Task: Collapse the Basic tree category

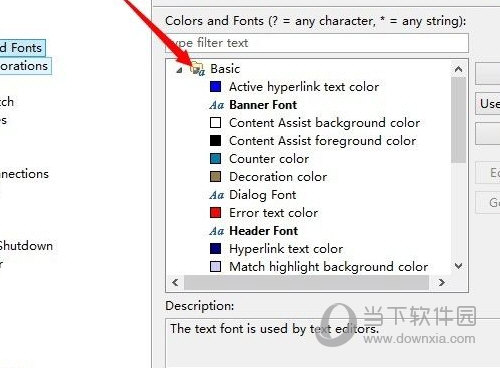Action: pos(180,70)
